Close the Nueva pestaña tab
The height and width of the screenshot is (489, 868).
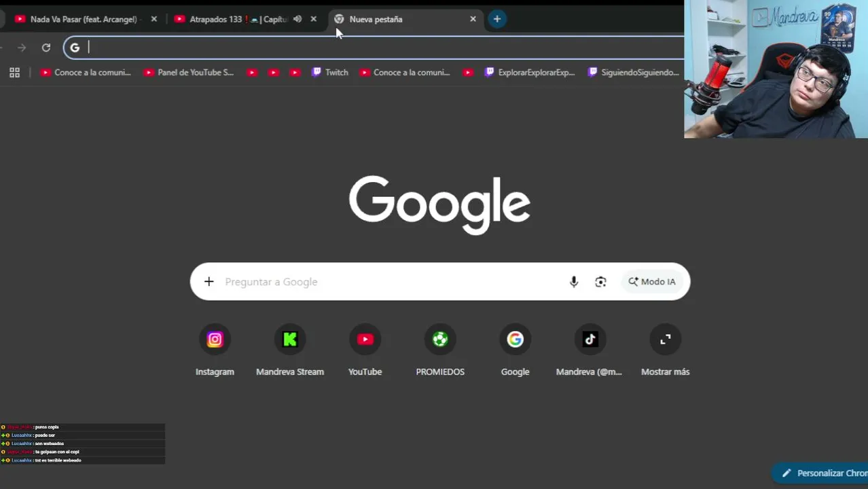coord(473,19)
